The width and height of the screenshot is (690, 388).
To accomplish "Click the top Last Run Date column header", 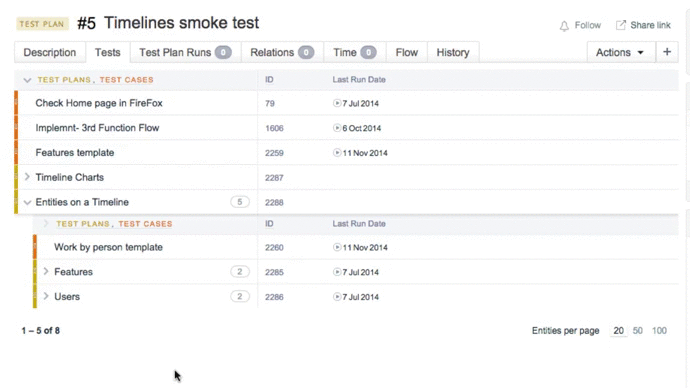I will coord(359,80).
